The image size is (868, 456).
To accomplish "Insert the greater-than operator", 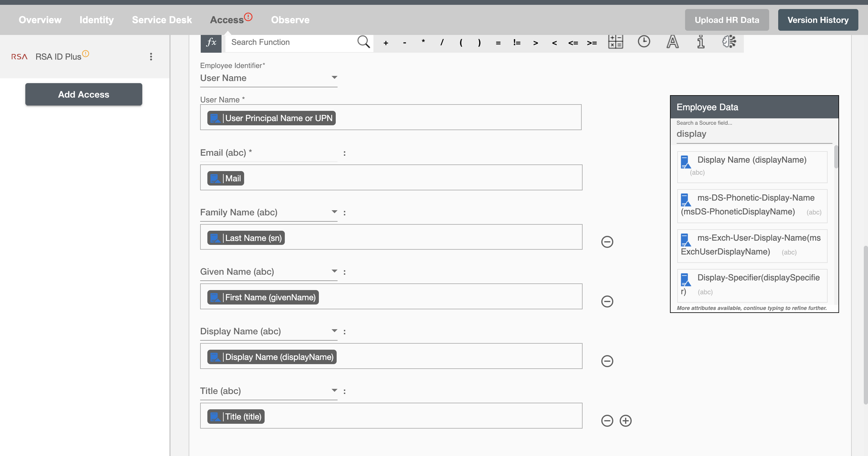I will [536, 43].
